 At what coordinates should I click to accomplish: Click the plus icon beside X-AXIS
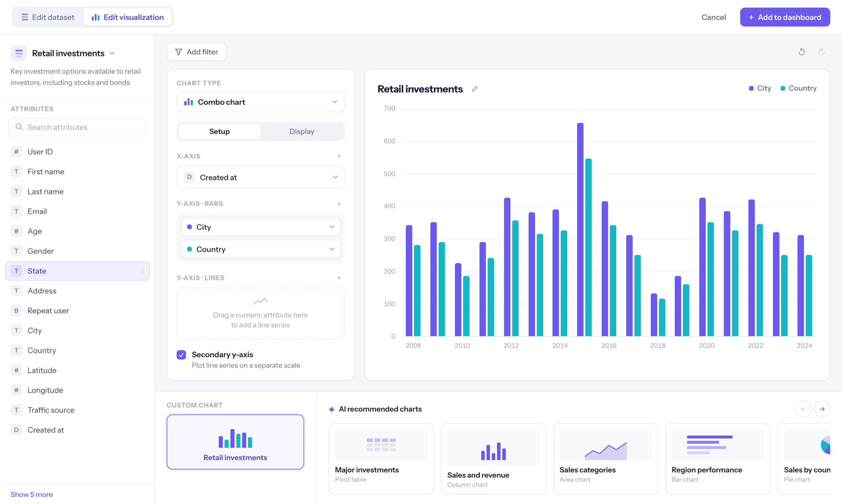(339, 156)
